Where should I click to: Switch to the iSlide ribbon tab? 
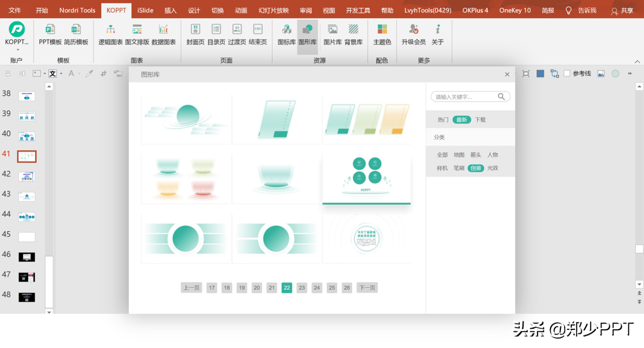tap(145, 9)
